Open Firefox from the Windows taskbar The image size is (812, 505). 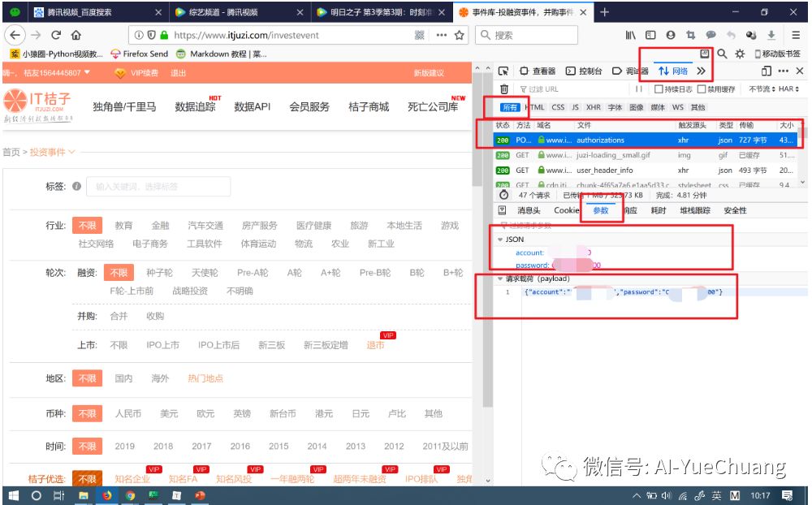coord(106,496)
